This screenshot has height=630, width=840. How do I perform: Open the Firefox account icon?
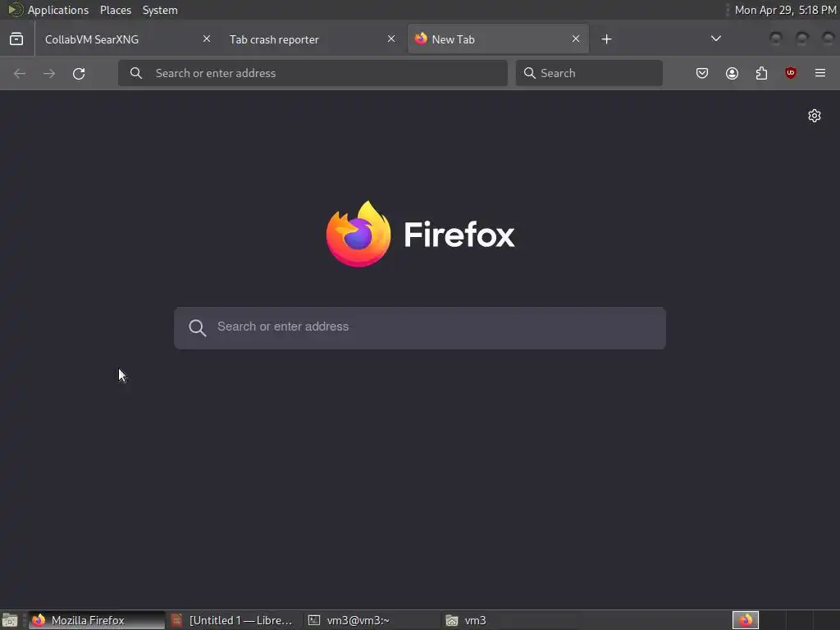[x=732, y=73]
